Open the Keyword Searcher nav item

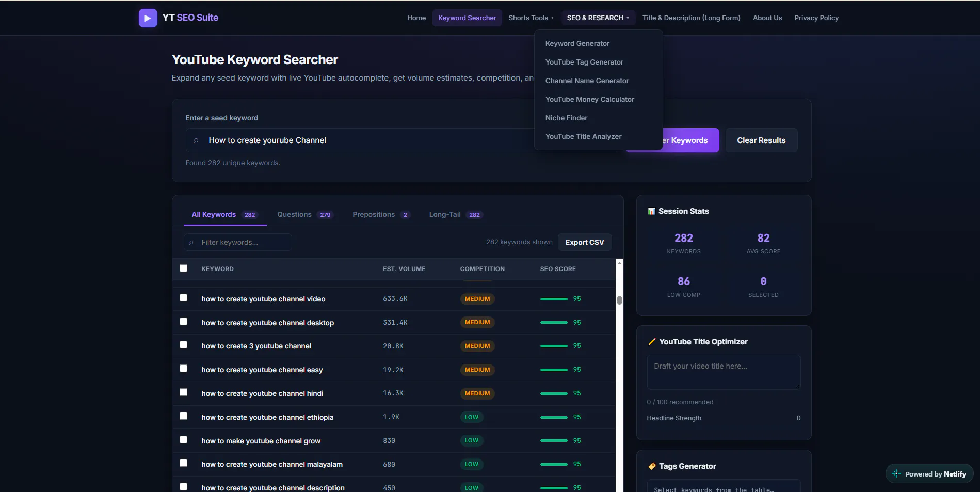(x=467, y=18)
